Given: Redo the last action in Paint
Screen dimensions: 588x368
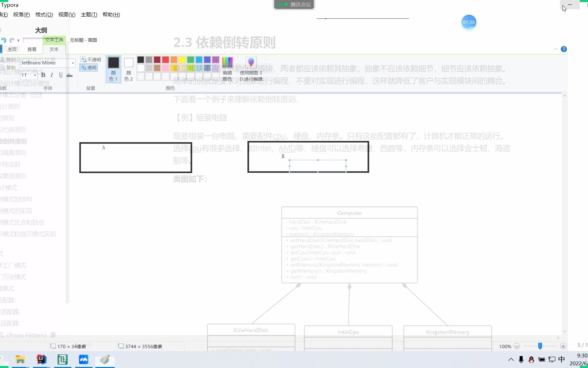Looking at the screenshot, I should [x=11, y=40].
